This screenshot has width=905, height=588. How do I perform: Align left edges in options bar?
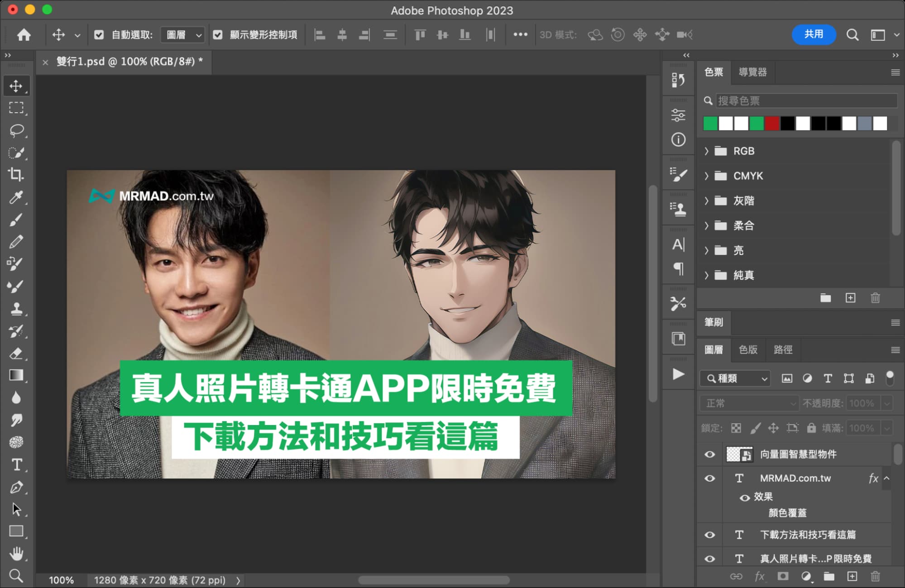pyautogui.click(x=320, y=35)
